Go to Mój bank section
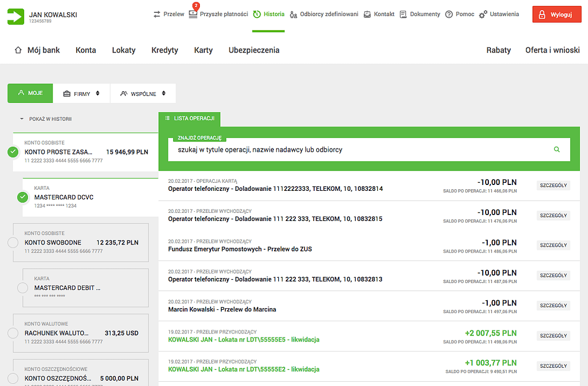Image resolution: width=588 pixels, height=386 pixels. pos(37,50)
